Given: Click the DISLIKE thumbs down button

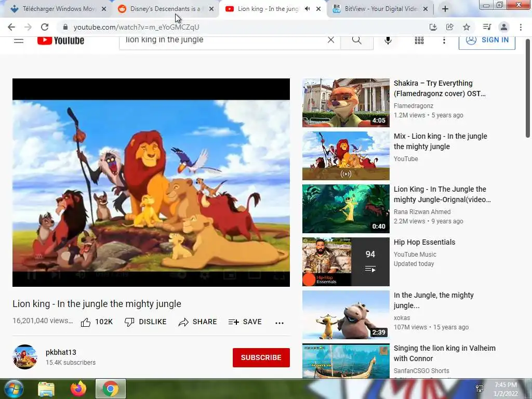Looking at the screenshot, I should click(145, 322).
